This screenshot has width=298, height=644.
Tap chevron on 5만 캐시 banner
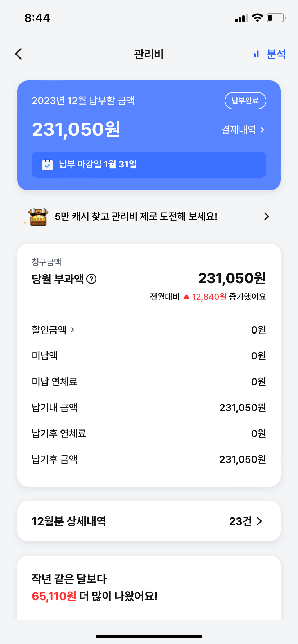[x=266, y=216]
